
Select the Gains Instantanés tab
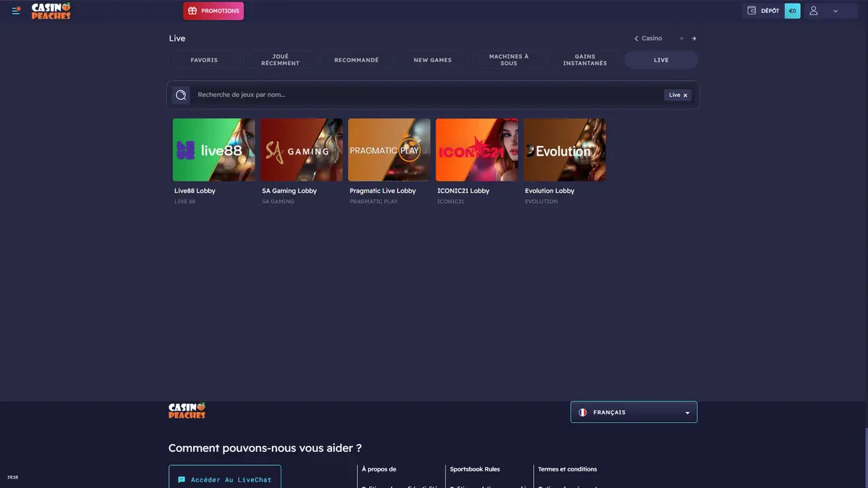(585, 60)
